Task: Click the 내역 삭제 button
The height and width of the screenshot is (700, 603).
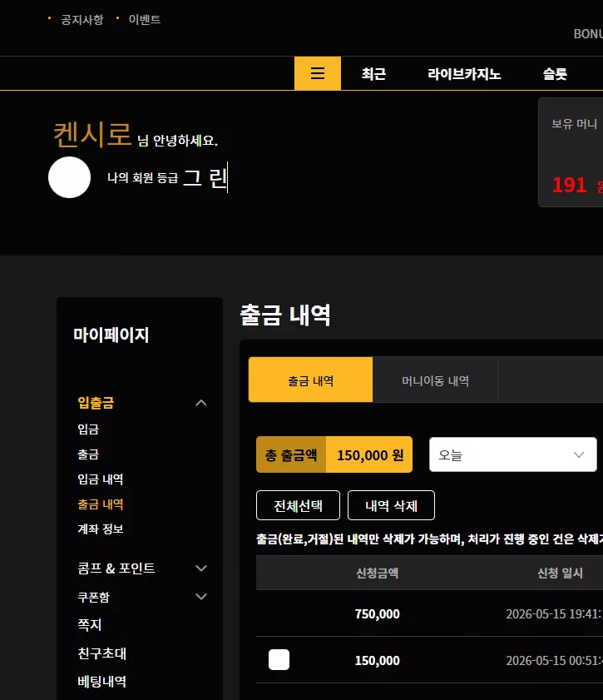Action: [x=391, y=505]
